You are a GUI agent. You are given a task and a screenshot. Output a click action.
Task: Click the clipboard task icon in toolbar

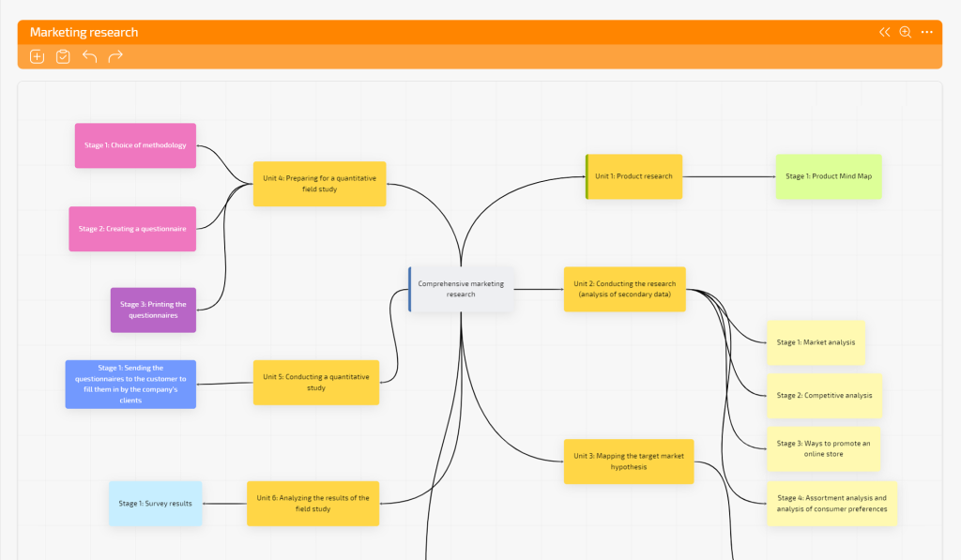(x=63, y=57)
